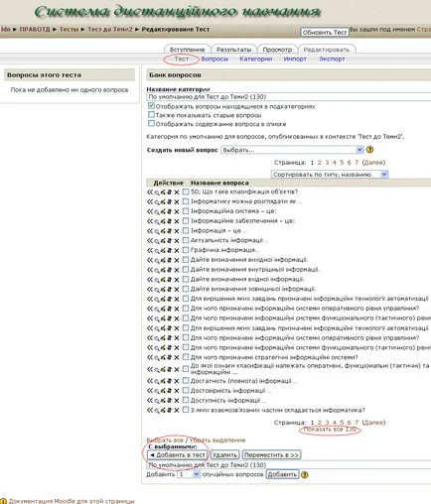Open 'ПРАВОТД' breadcrumb link
Screen dimensions: 431x504
(35, 29)
